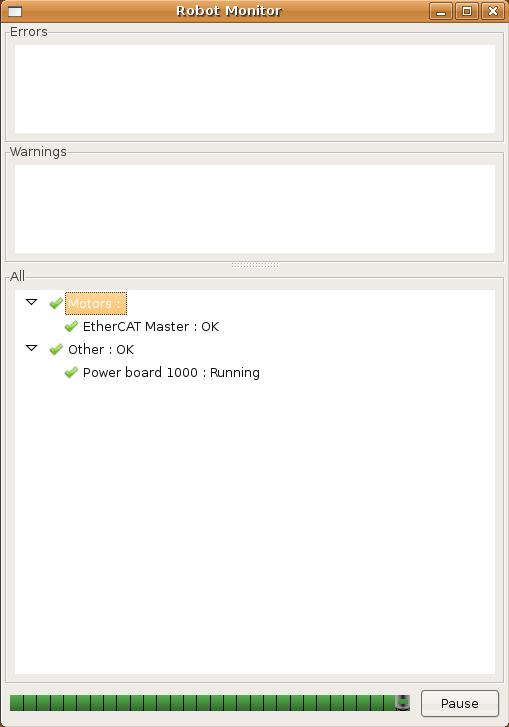Click the robot marker icon on progress bar
Image resolution: width=509 pixels, height=727 pixels.
[402, 703]
